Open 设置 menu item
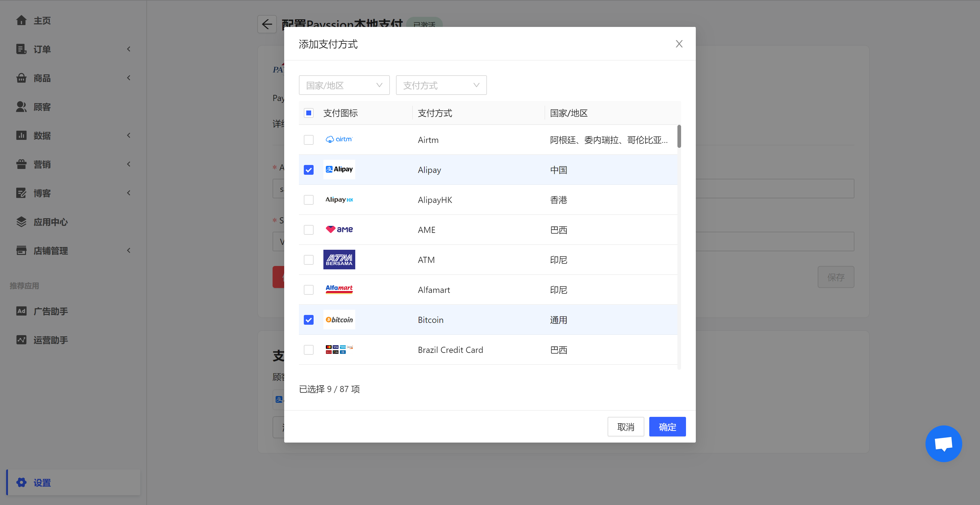This screenshot has height=505, width=980. 73,483
